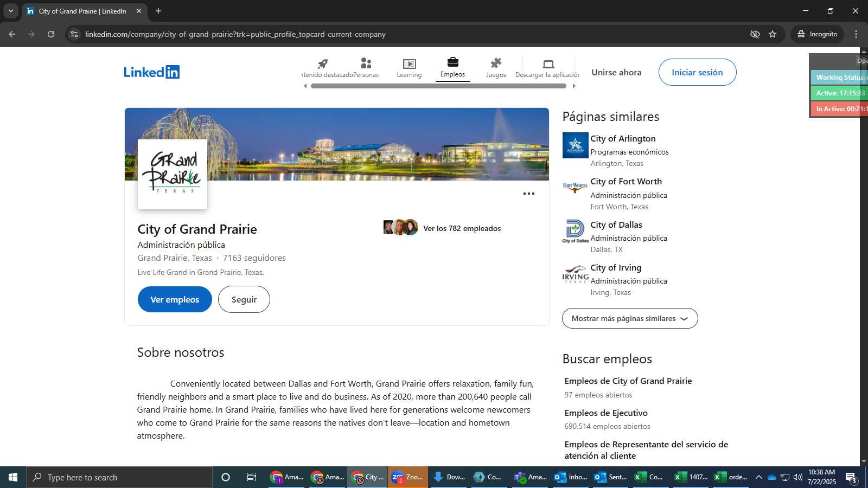
Task: Open City of Arlington logo
Action: click(x=575, y=145)
